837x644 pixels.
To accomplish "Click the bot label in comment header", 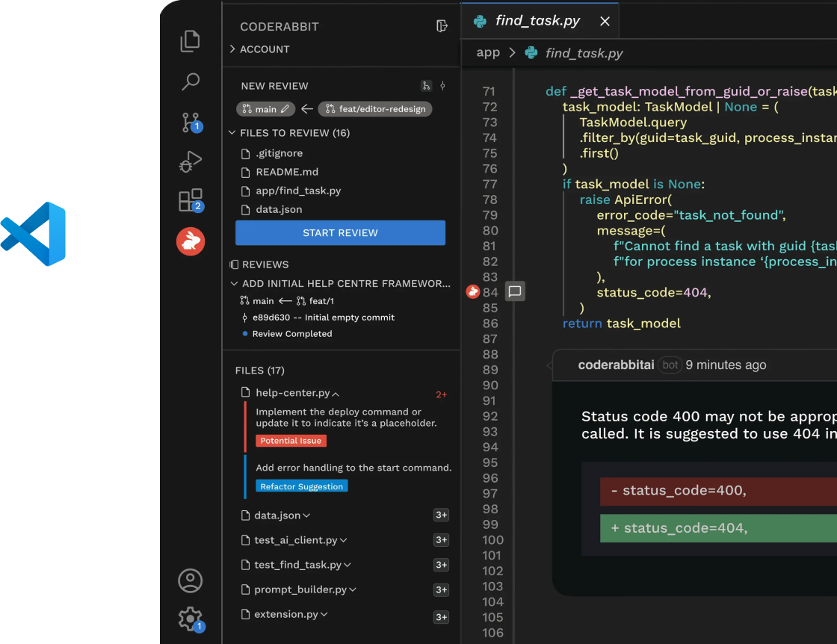I will pos(670,365).
